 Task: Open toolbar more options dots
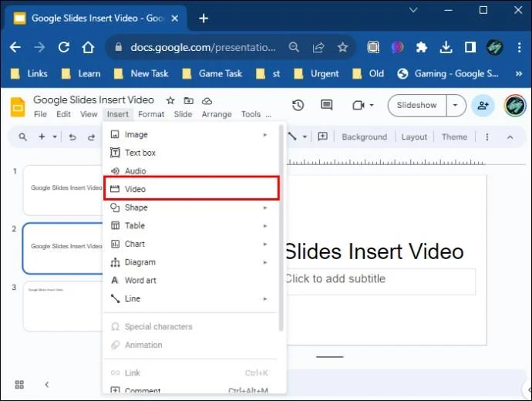click(487, 137)
